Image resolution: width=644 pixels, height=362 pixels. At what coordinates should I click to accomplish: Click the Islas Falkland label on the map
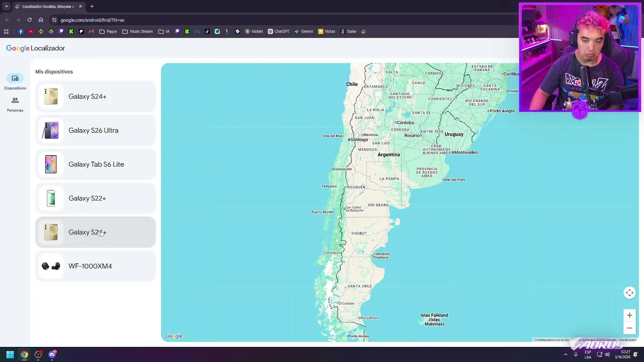[434, 320]
